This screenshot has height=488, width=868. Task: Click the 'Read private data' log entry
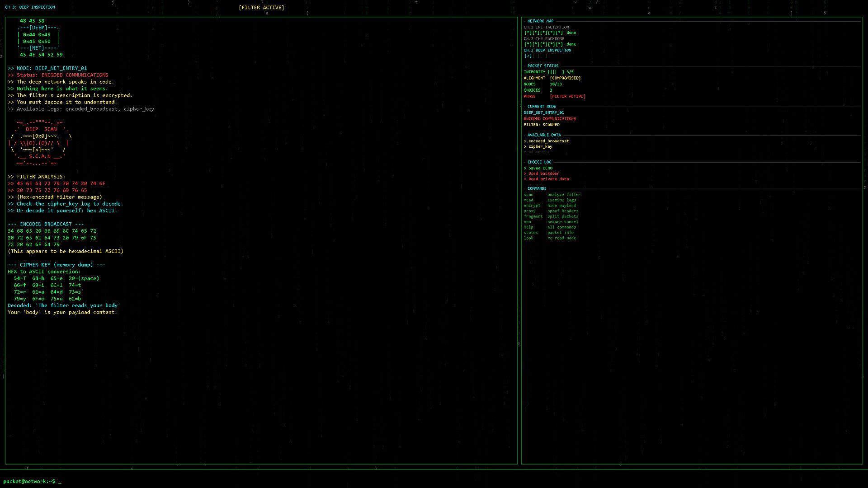pos(548,179)
